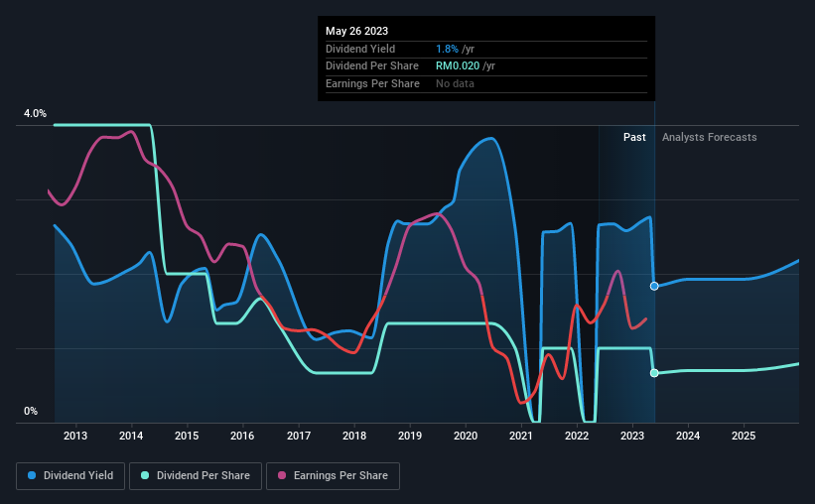This screenshot has width=815, height=504.
Task: Click the Earnings Per Share tooltip row label
Action: [x=372, y=83]
